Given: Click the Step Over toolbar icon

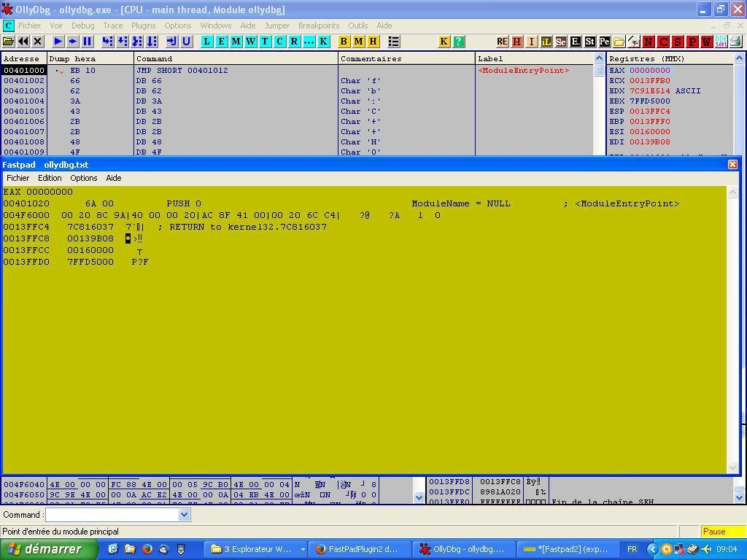Looking at the screenshot, I should (123, 42).
